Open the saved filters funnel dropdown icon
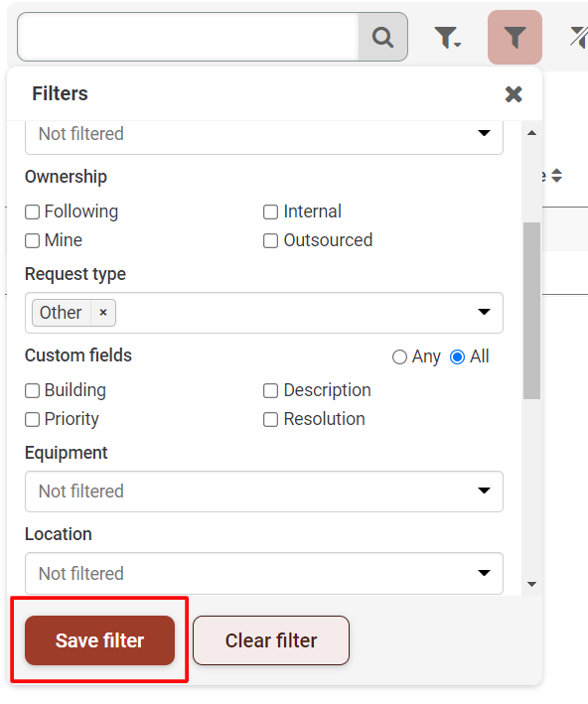The height and width of the screenshot is (704, 588). coord(447,38)
